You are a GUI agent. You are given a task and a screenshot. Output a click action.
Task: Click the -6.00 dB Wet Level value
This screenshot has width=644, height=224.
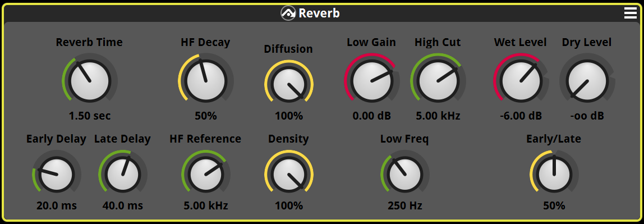pyautogui.click(x=521, y=116)
